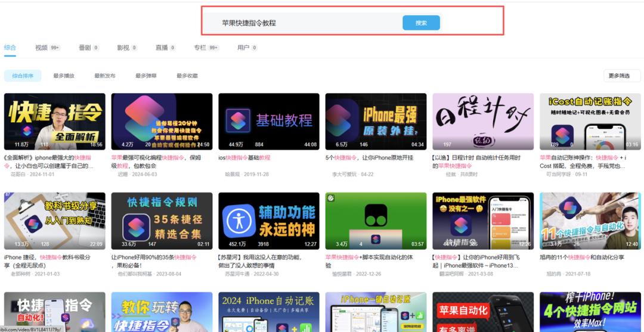Open the 日程计时 handwritten thumbnail

(483, 122)
